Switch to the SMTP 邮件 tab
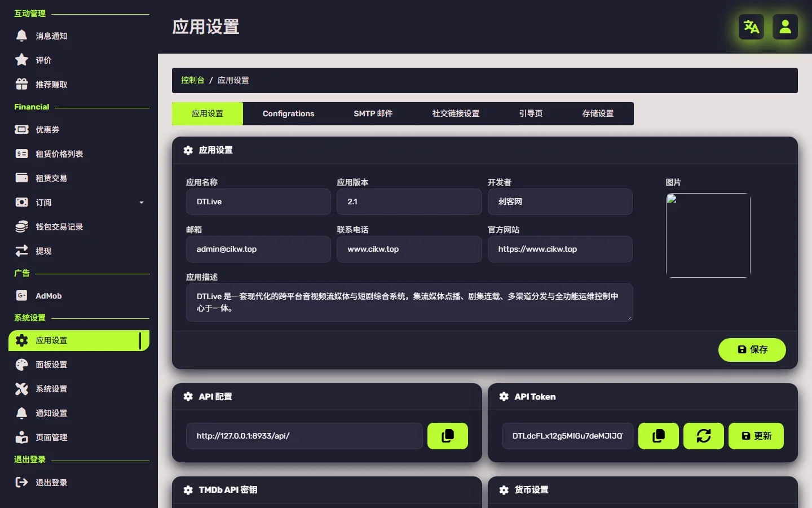 coord(373,113)
